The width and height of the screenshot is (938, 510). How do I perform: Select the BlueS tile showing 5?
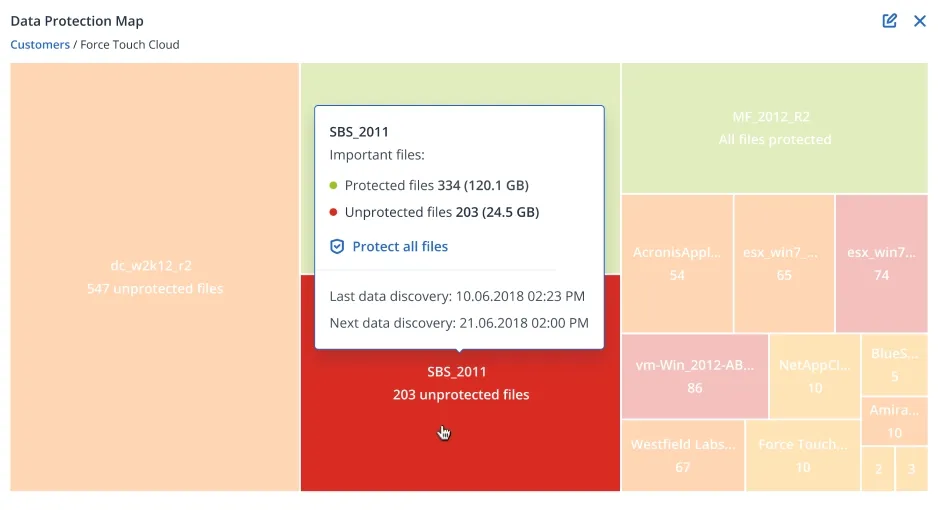[x=894, y=365]
